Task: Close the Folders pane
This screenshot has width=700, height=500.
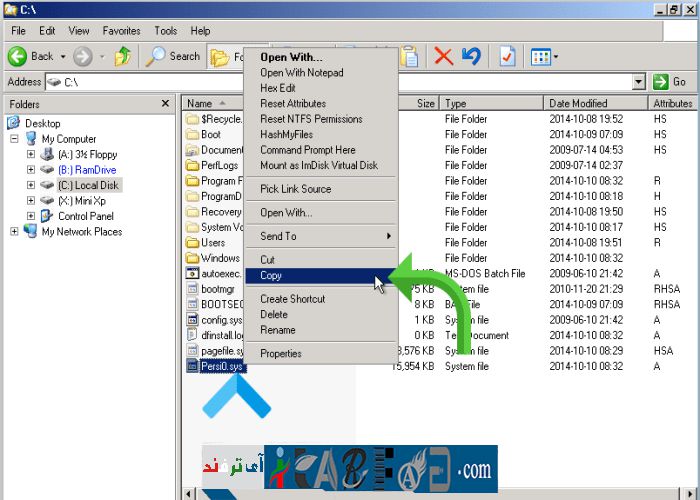Action: pos(166,103)
